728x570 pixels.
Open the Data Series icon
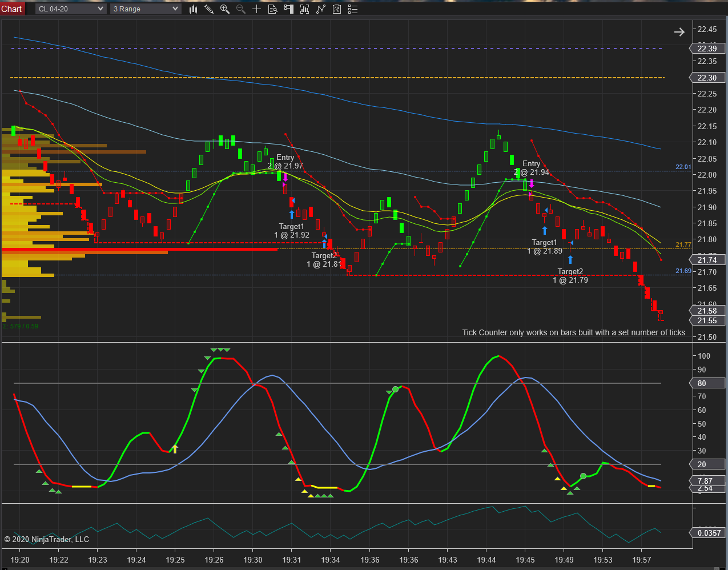[305, 9]
